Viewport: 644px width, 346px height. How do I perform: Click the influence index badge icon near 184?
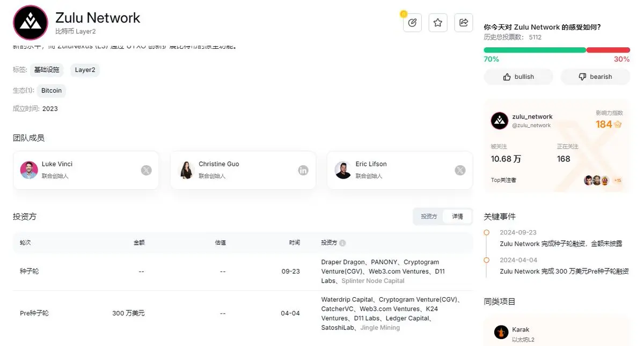tap(618, 124)
